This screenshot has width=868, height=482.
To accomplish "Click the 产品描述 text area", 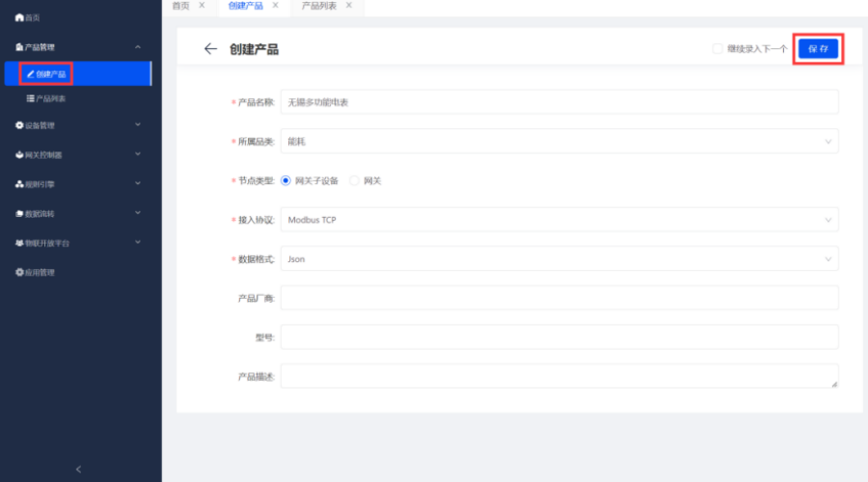I will [559, 376].
